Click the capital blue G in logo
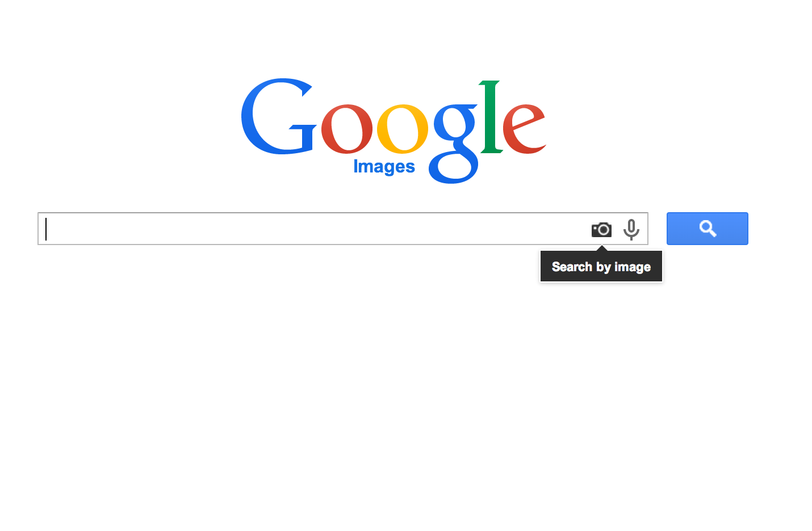Screen dimensions: 812x531 click(x=278, y=116)
